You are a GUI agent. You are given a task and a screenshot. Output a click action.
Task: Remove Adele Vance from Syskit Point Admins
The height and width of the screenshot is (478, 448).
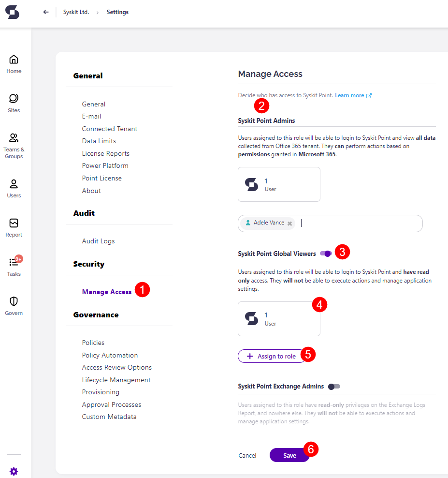point(289,223)
